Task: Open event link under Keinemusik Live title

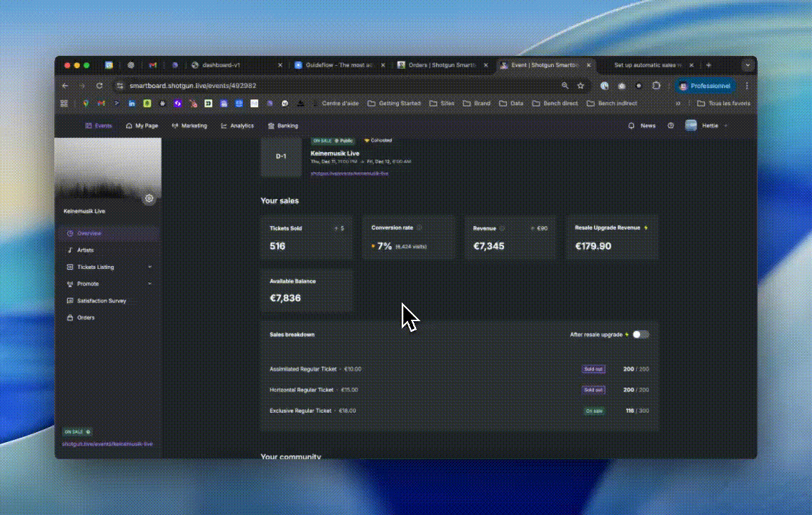Action: click(350, 174)
